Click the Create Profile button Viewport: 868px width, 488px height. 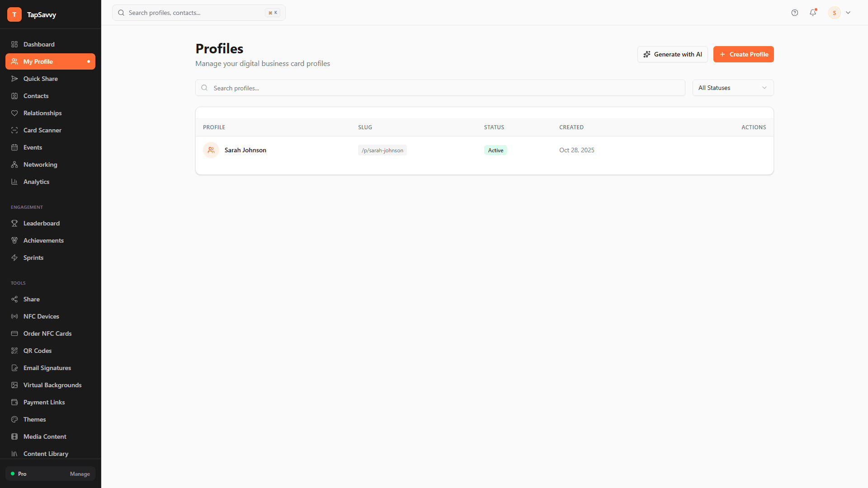[x=743, y=54]
